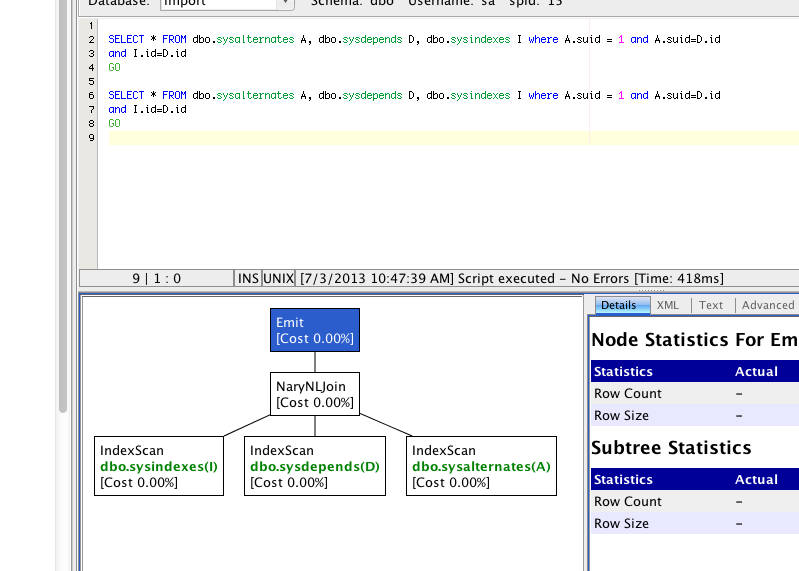Click the Script executed status message
This screenshot has height=571, width=799.
pyautogui.click(x=512, y=279)
